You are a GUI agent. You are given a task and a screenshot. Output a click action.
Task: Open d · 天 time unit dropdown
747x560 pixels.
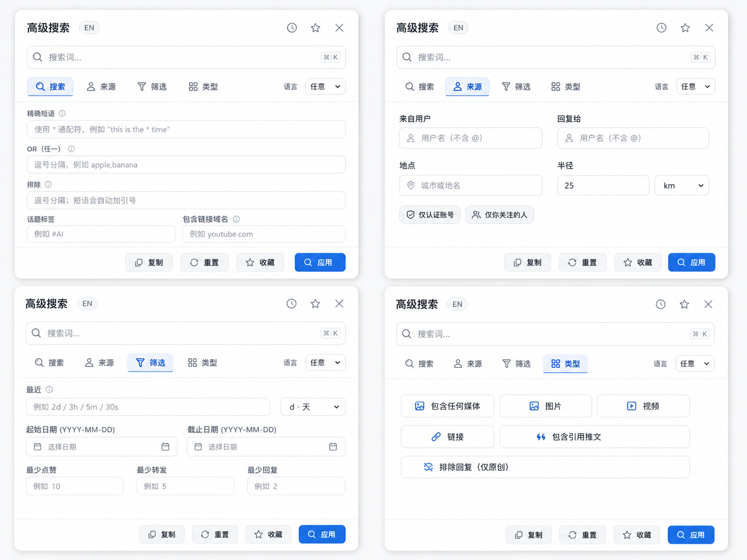(x=313, y=407)
